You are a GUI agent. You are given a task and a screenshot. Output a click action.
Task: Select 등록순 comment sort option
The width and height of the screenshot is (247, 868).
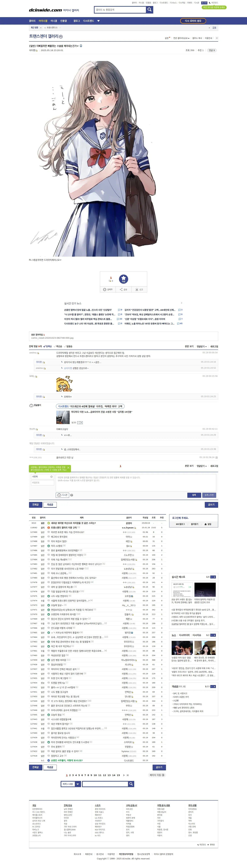(x=47, y=346)
